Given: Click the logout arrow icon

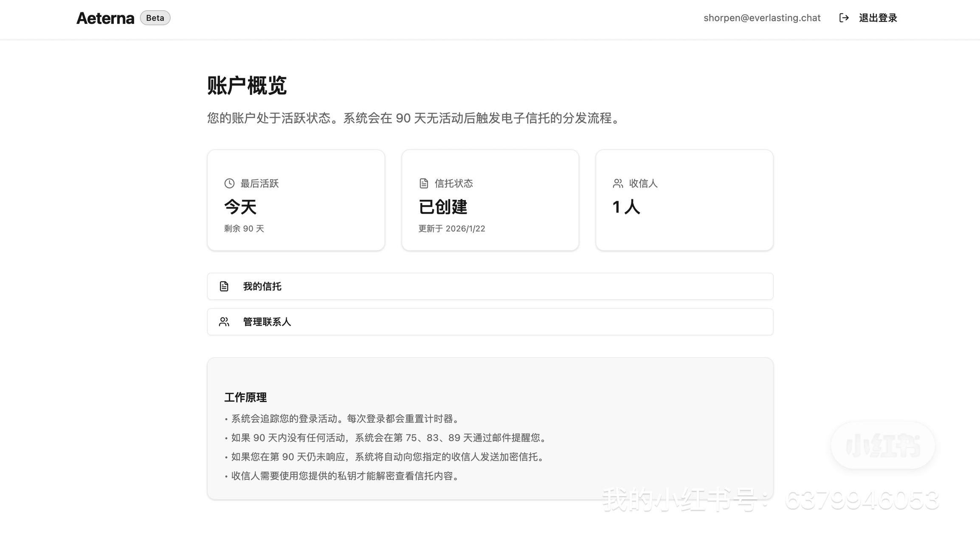Looking at the screenshot, I should [x=844, y=18].
